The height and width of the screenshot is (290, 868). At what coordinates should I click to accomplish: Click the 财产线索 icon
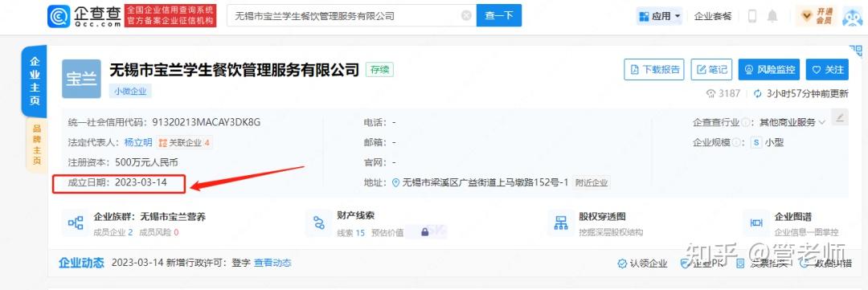319,223
